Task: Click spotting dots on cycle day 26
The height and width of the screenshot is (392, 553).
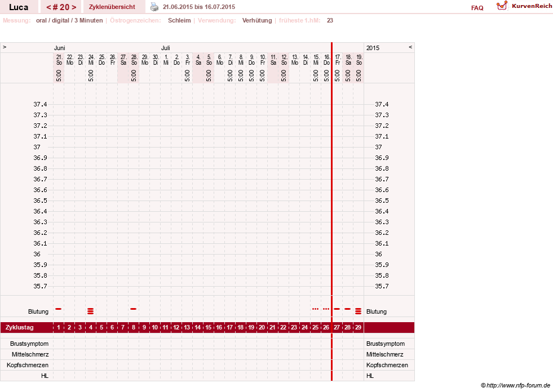Action: click(x=326, y=309)
